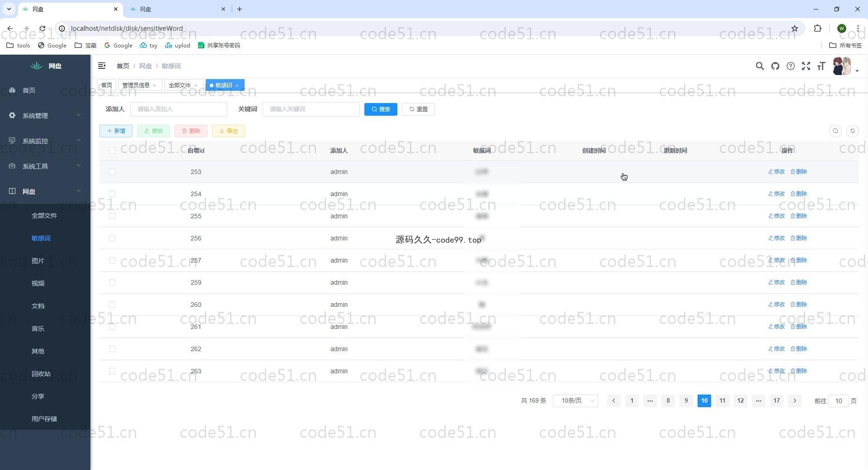This screenshot has width=868, height=470.
Task: Click the 搜索 search button
Action: pyautogui.click(x=381, y=109)
